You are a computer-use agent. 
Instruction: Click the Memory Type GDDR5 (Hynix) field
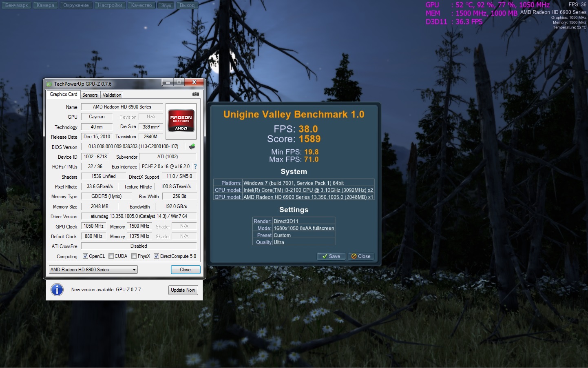tap(107, 196)
